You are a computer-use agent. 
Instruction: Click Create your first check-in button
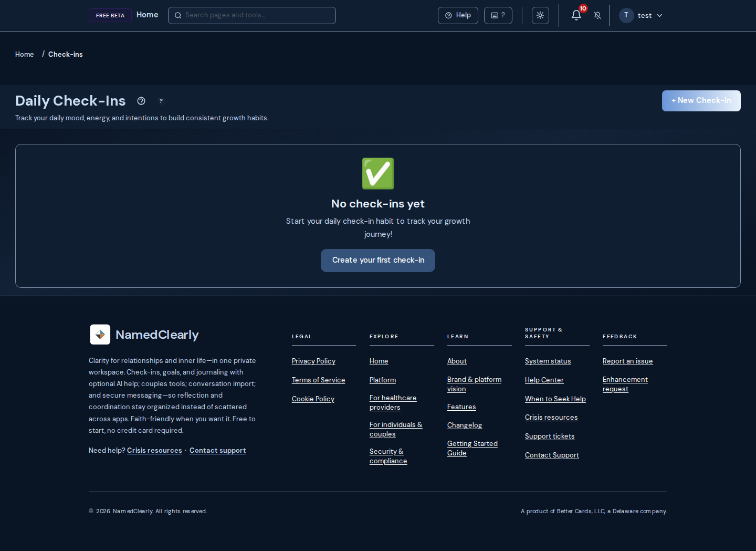click(378, 261)
